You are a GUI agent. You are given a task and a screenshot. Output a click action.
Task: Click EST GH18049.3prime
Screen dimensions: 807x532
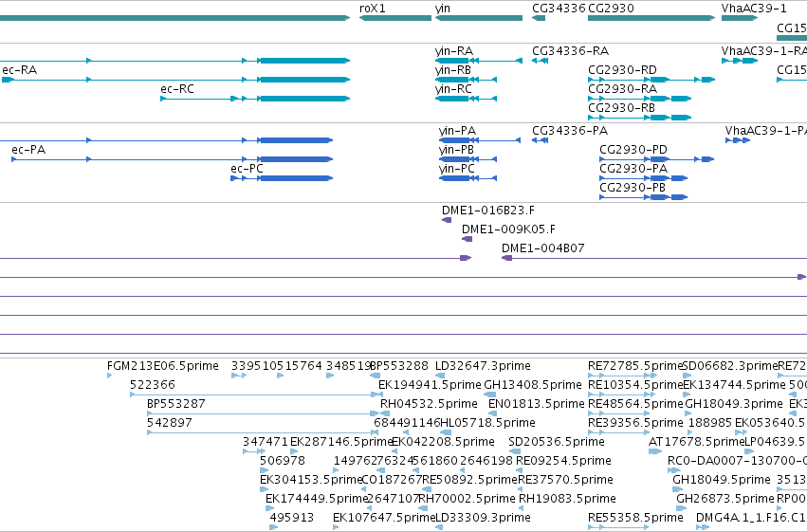[734, 404]
